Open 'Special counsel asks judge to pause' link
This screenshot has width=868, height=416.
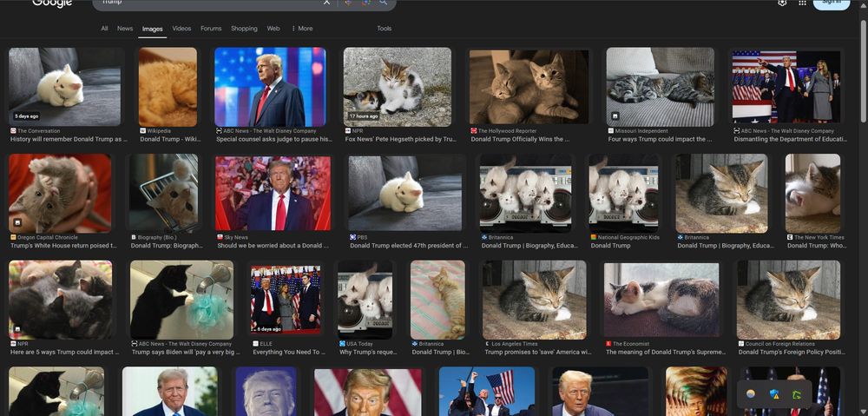(x=274, y=140)
